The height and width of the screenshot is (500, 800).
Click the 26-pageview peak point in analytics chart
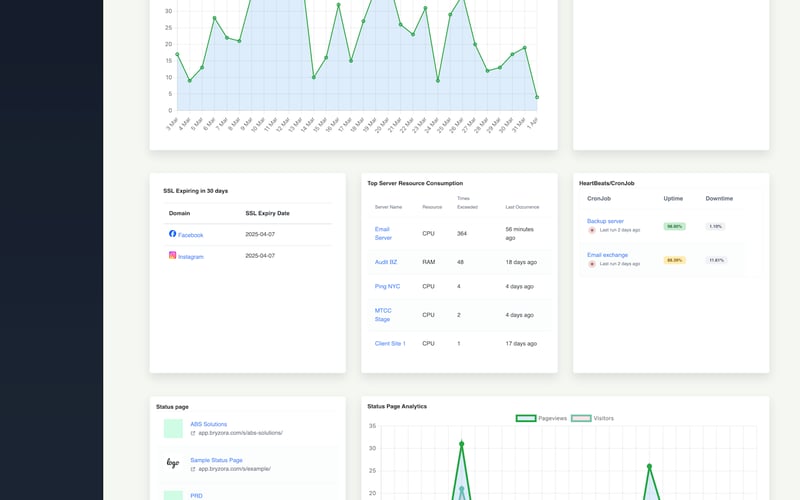649,466
